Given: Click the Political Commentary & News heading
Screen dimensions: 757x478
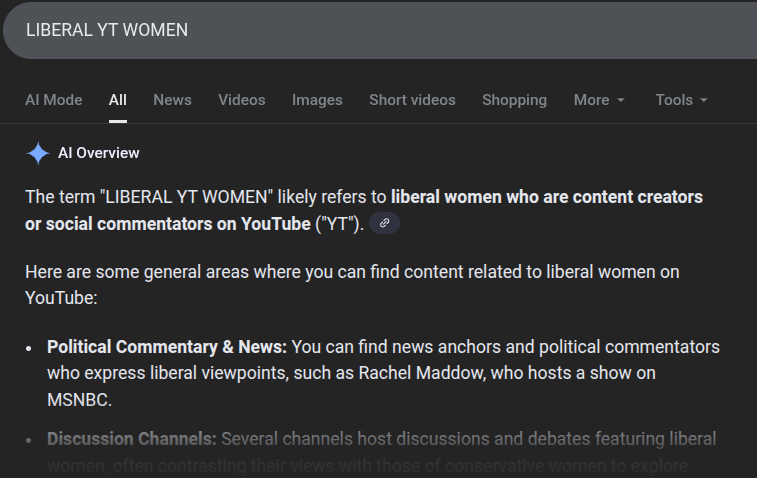Looking at the screenshot, I should coord(167,347).
